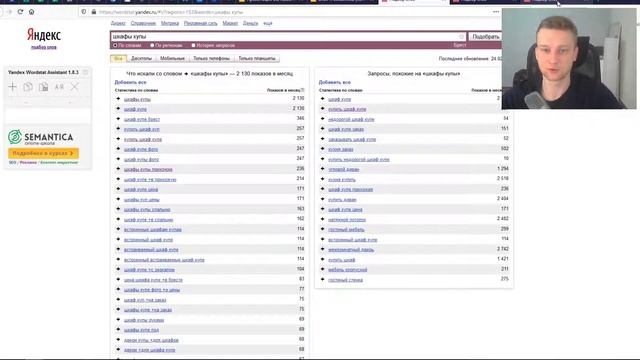Add «шкаф купе брест» with its plus icon
Viewport: 640px width, 360px height.
click(x=118, y=119)
